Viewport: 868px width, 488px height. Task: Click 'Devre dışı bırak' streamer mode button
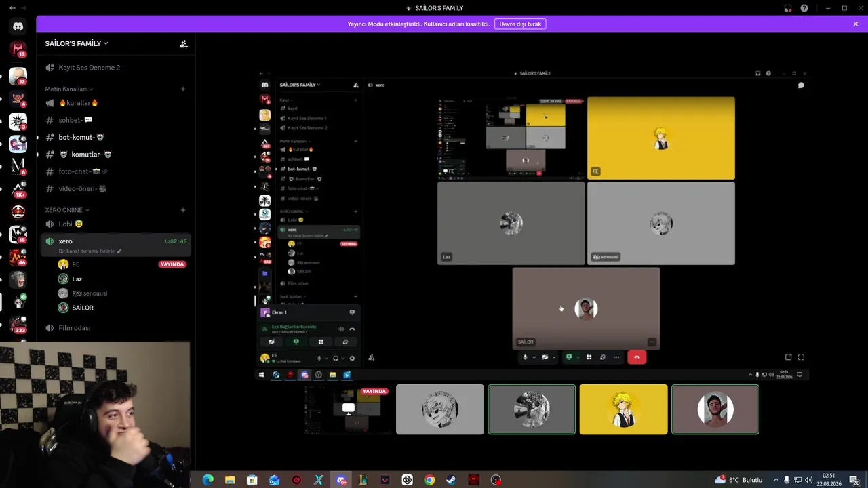(x=520, y=24)
